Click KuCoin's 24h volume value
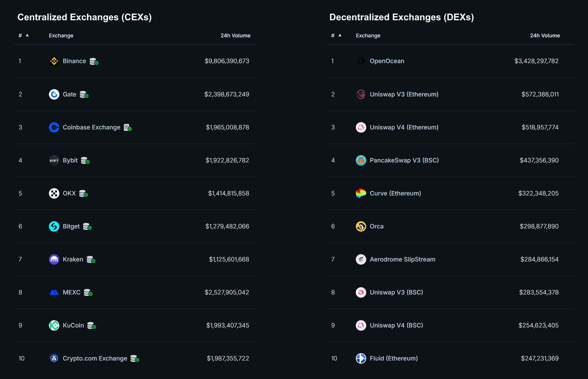 tap(228, 325)
